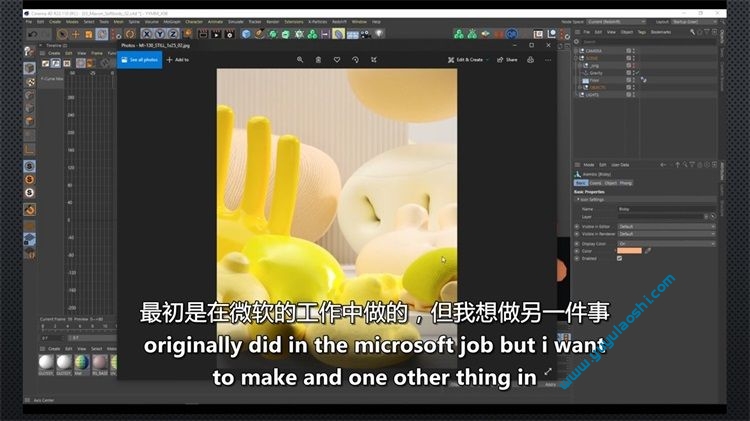Switch to Coord tab in Attributes

(595, 183)
